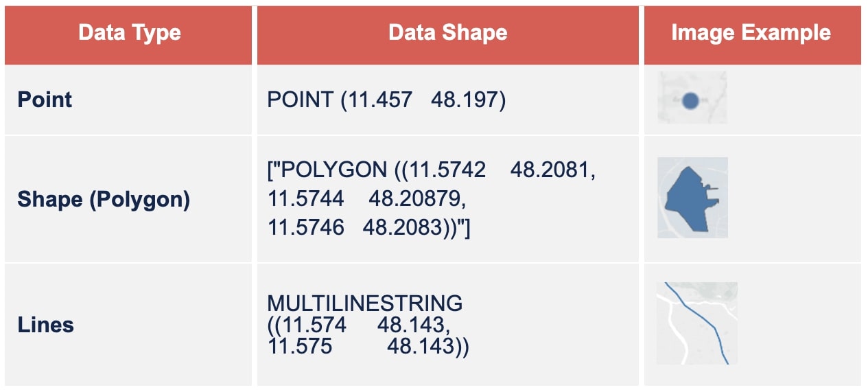Select the "Point" row label
This screenshot has height=392, width=868.
(x=45, y=100)
